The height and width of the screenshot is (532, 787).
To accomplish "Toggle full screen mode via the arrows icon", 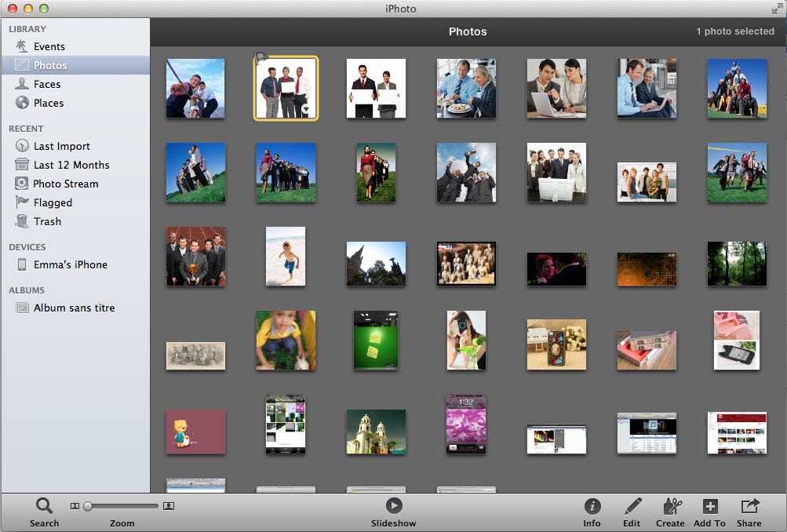I will click(x=777, y=9).
